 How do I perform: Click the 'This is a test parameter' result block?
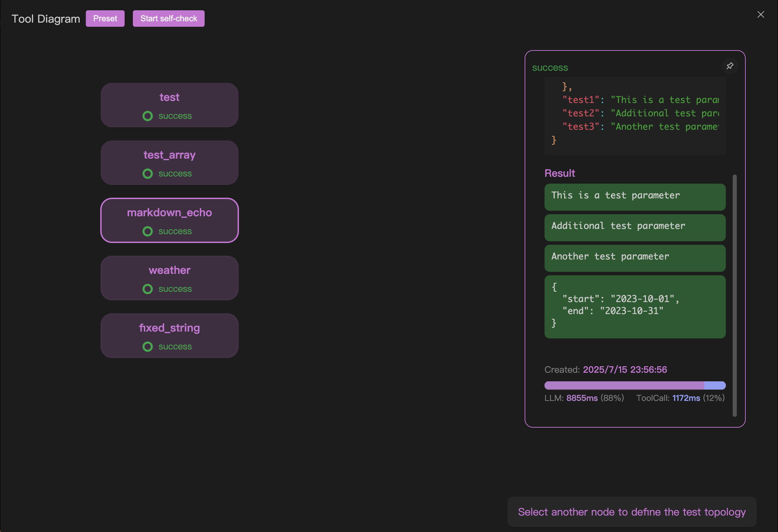pyautogui.click(x=634, y=197)
